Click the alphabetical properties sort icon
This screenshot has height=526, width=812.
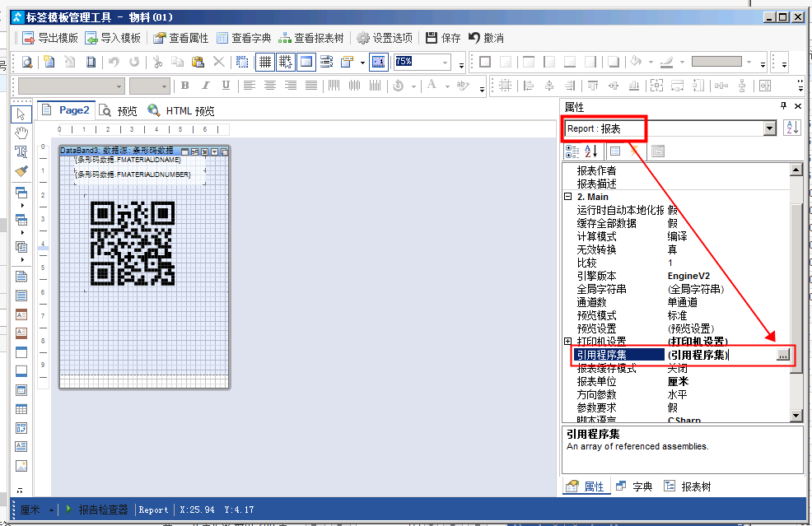[x=590, y=151]
